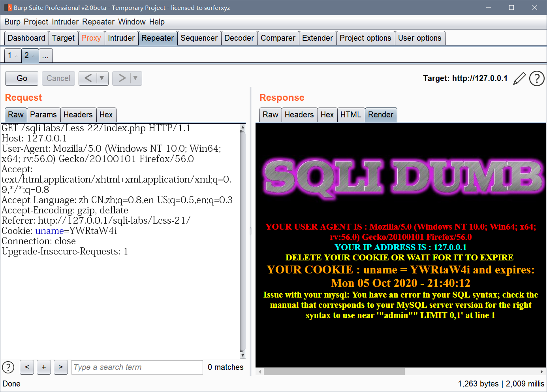Open the Intruder menu
Viewport: 547px width, 392px height.
coord(65,22)
